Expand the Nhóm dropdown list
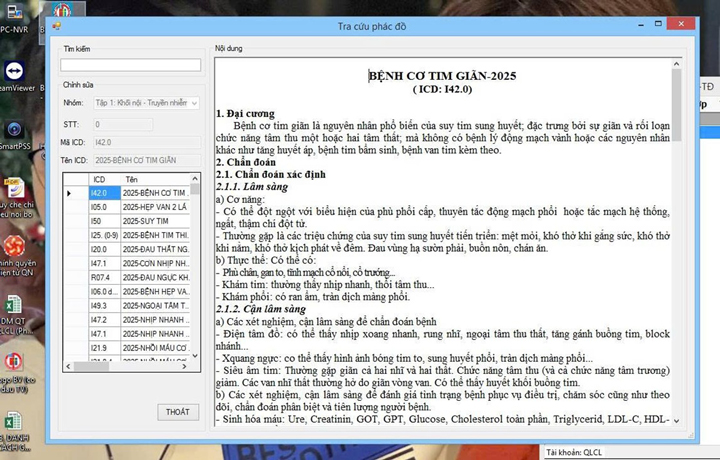 [x=194, y=103]
